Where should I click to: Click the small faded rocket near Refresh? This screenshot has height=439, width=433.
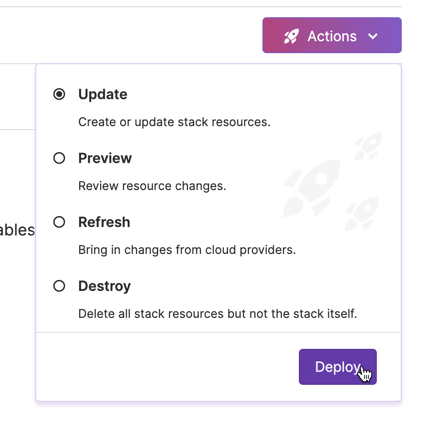(362, 214)
